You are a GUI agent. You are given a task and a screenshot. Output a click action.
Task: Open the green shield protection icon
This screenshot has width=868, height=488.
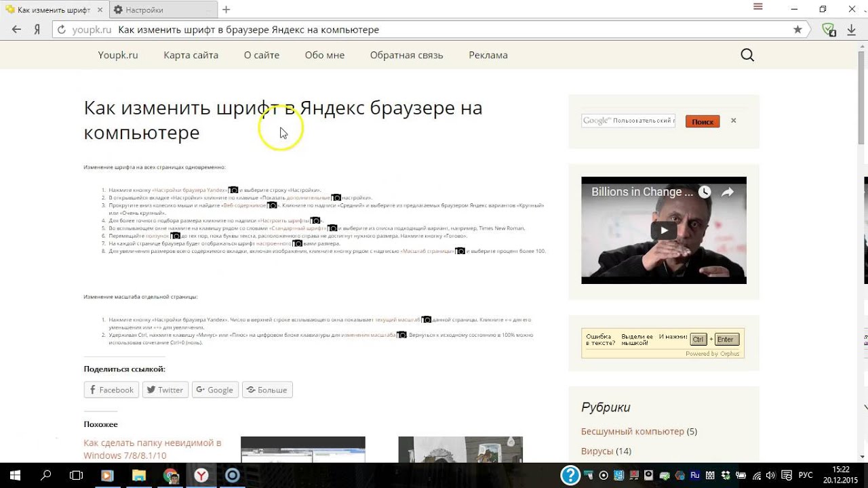point(828,30)
